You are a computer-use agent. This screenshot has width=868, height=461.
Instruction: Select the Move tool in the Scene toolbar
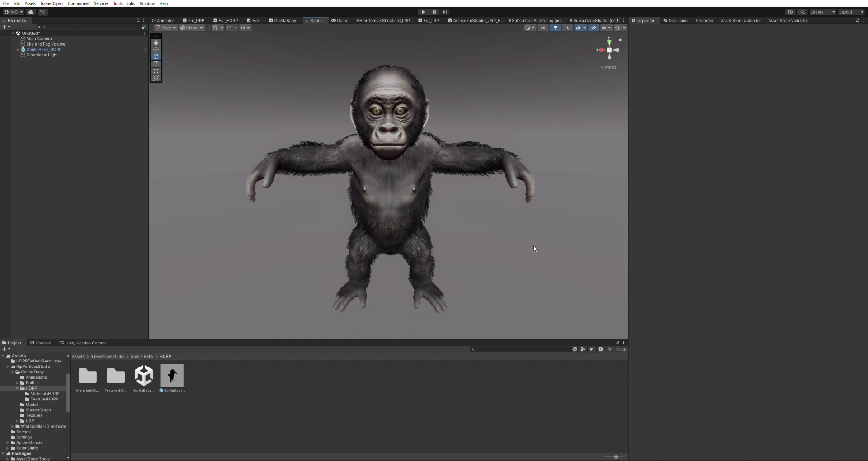point(156,50)
